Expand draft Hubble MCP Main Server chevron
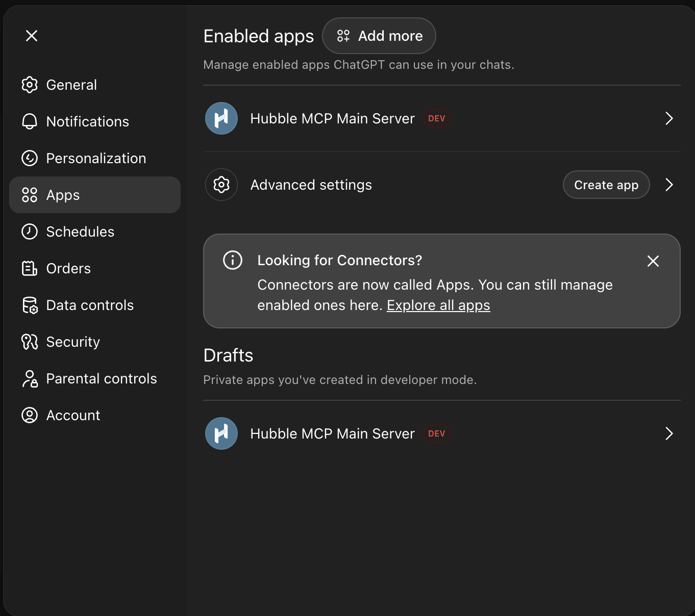 coord(669,433)
